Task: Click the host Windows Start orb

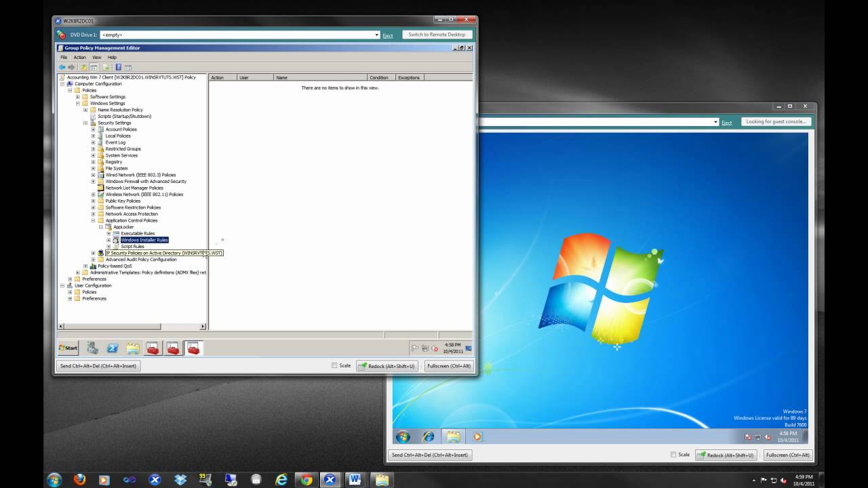Action: [x=54, y=479]
